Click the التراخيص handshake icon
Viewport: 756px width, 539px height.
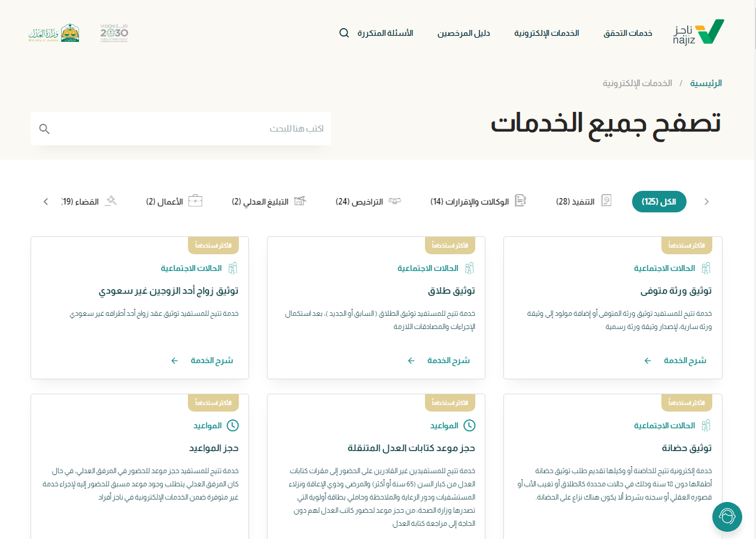click(394, 201)
